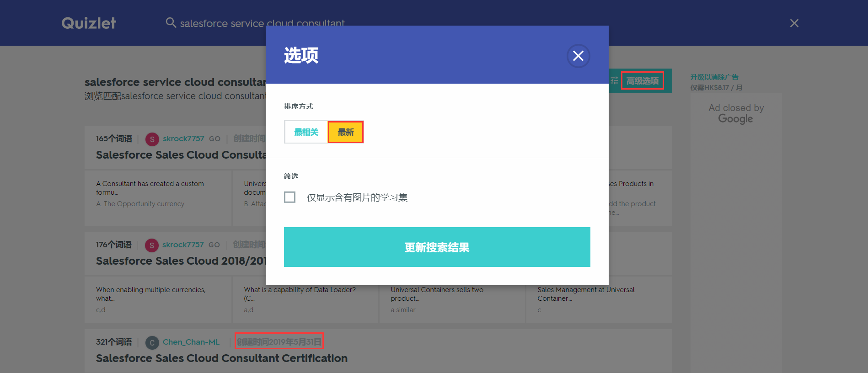Click the 选项 dialog title
Image resolution: width=868 pixels, height=373 pixels.
pyautogui.click(x=301, y=55)
